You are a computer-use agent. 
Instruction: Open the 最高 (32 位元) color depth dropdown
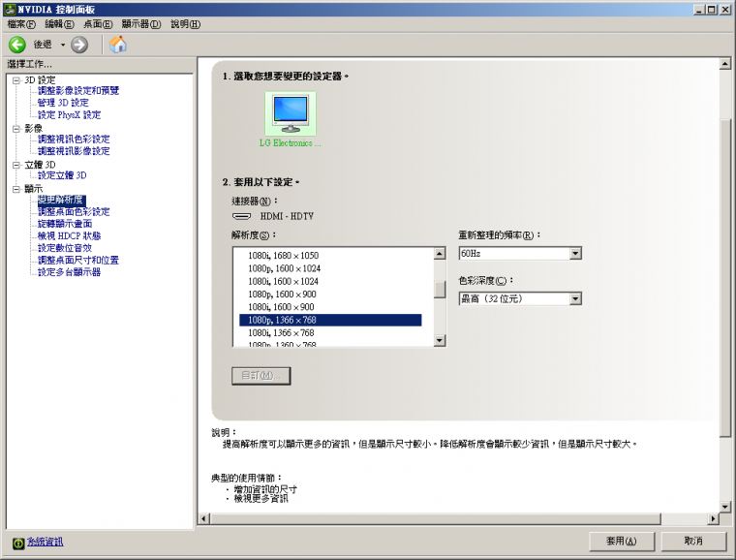(x=575, y=299)
